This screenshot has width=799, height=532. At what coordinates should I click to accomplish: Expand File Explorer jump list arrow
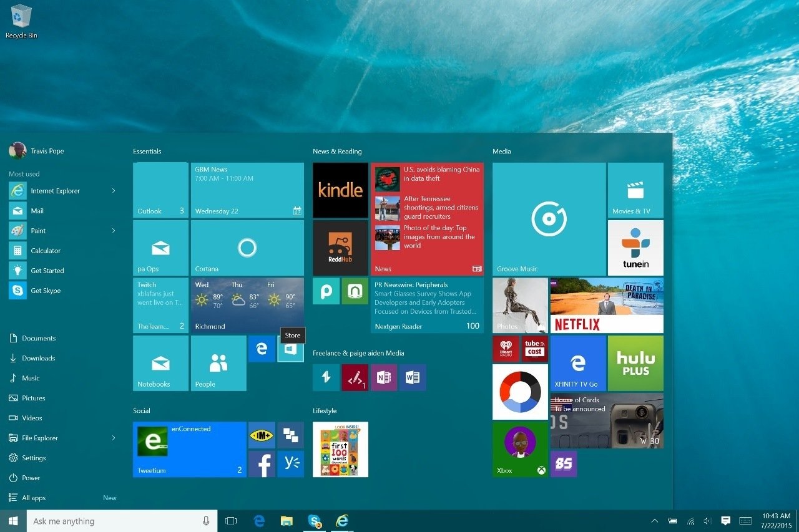coord(114,438)
